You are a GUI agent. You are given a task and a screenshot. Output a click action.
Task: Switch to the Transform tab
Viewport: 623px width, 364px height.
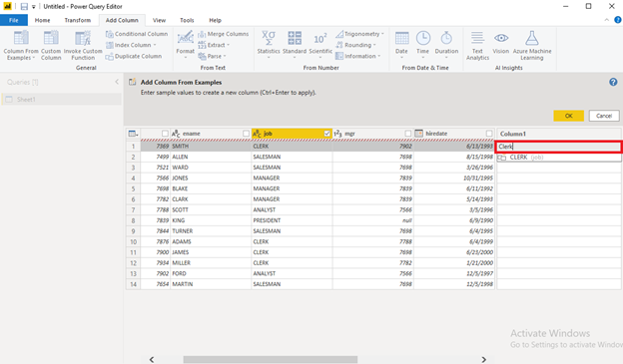click(78, 20)
